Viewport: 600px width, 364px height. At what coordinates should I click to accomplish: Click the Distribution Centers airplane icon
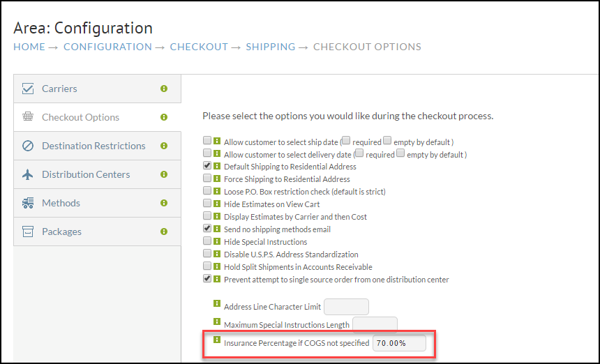[x=28, y=174]
